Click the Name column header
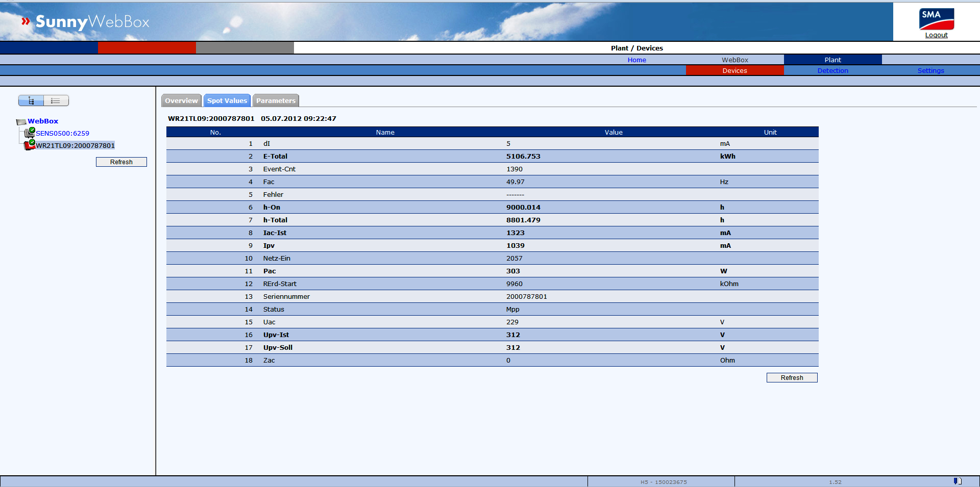This screenshot has width=980, height=487. click(x=385, y=132)
